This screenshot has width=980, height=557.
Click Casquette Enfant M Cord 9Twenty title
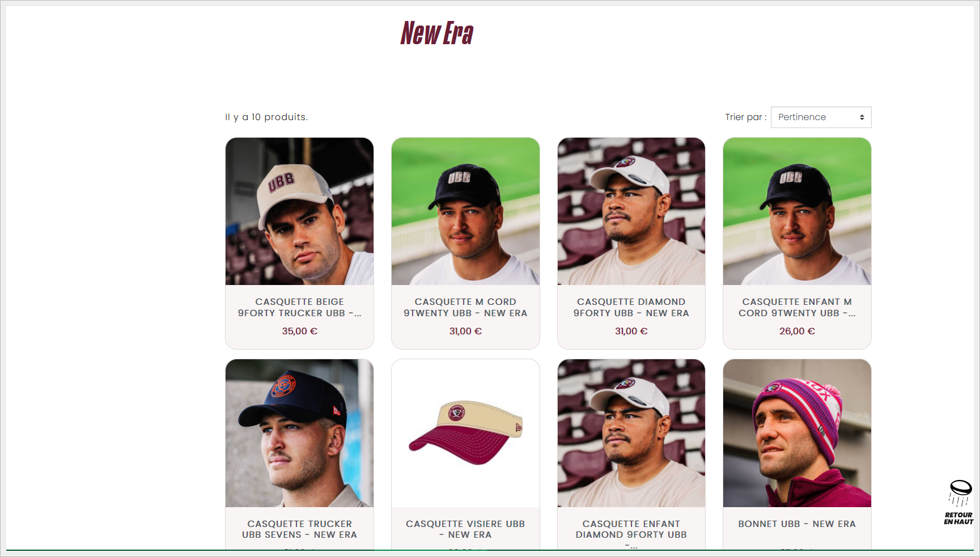797,307
